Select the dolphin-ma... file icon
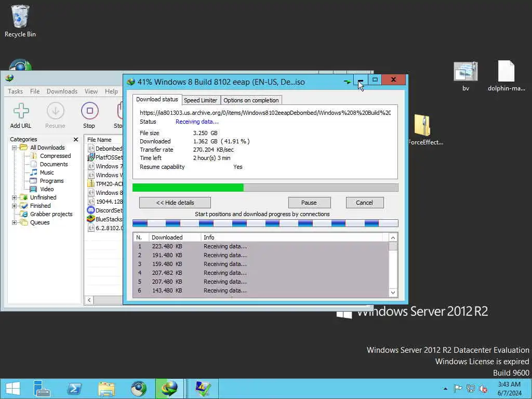Screen dimensions: 532x399 click(506, 76)
